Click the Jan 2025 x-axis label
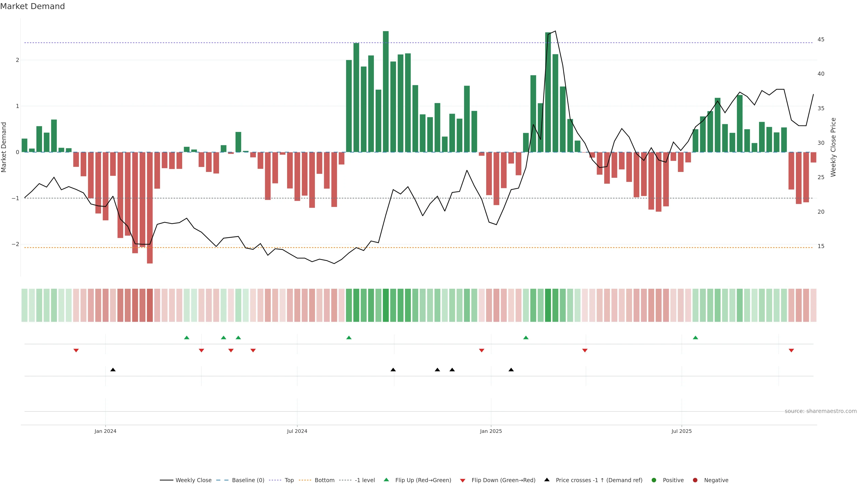 (x=491, y=431)
